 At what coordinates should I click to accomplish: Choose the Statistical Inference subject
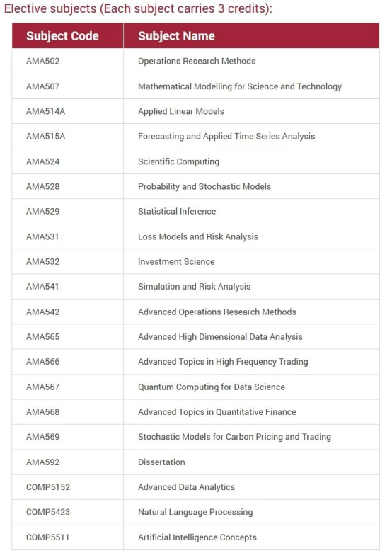[x=177, y=211]
